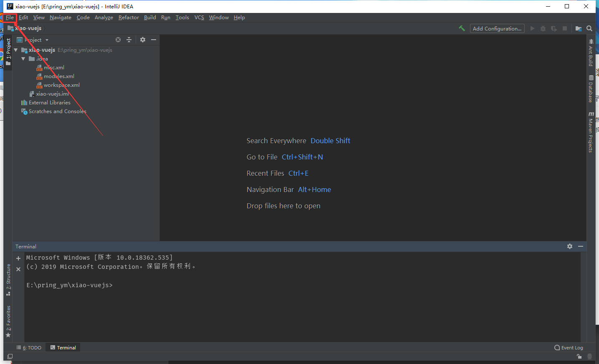Screen dimensions: 599x364
Task: Click the Search Everywhere magnifier icon
Action: pos(589,28)
